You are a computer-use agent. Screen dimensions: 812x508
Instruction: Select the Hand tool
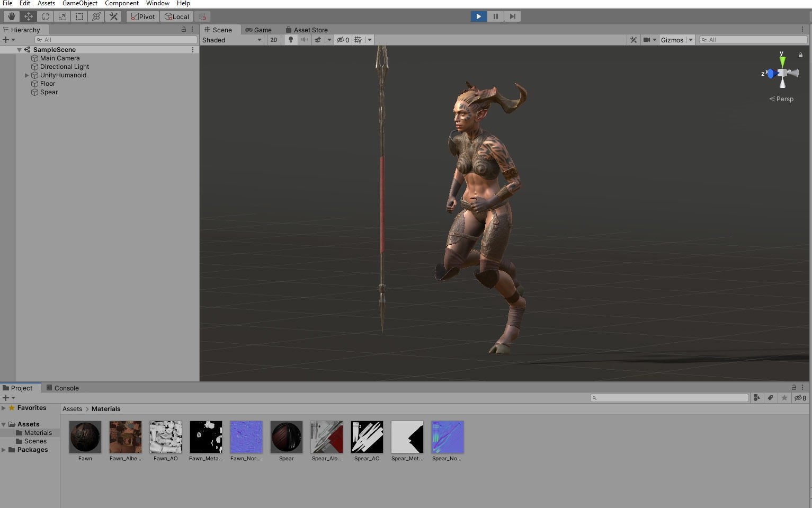point(11,16)
